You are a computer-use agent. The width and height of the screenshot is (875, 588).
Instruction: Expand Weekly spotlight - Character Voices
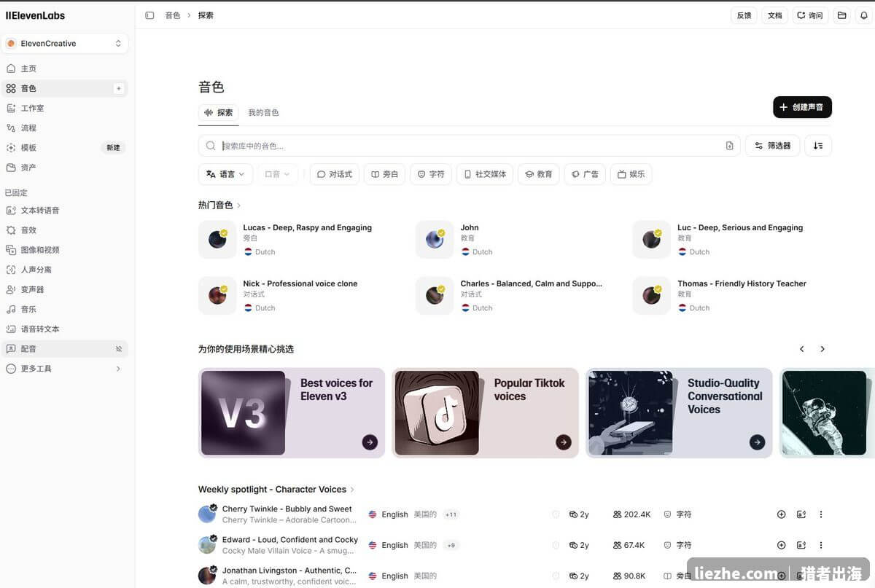coord(352,490)
